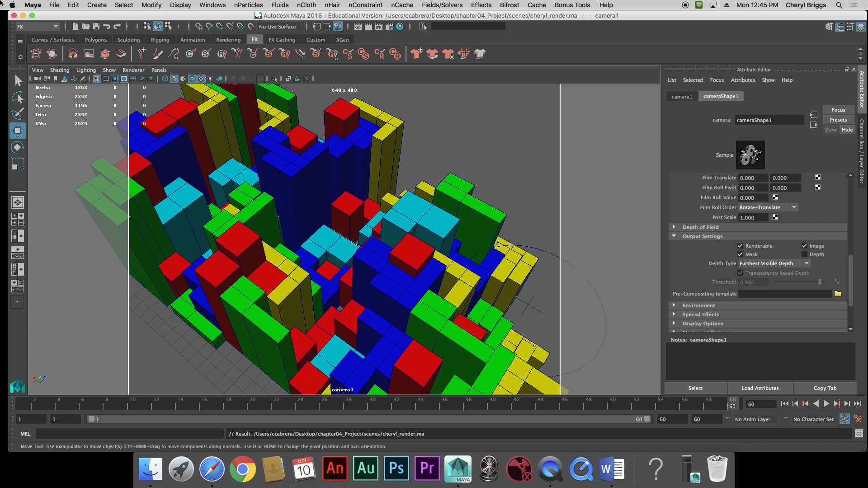This screenshot has height=488, width=868.
Task: Click the Undo icon in the top toolbar
Action: (107, 26)
